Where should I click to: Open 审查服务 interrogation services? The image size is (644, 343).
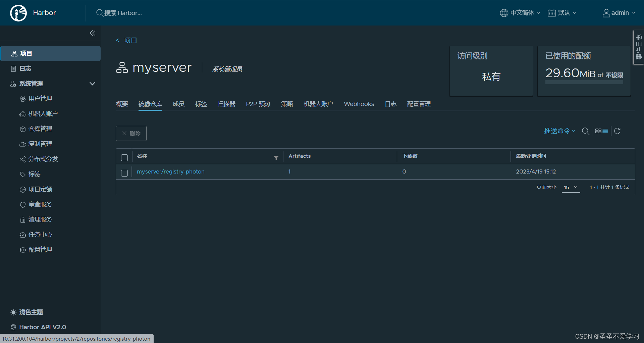[x=40, y=204]
